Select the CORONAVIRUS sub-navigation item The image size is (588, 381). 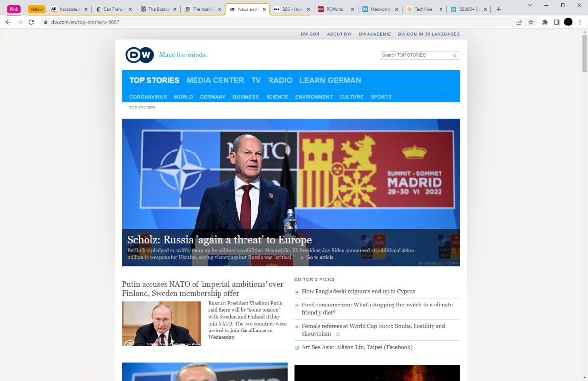pyautogui.click(x=148, y=97)
